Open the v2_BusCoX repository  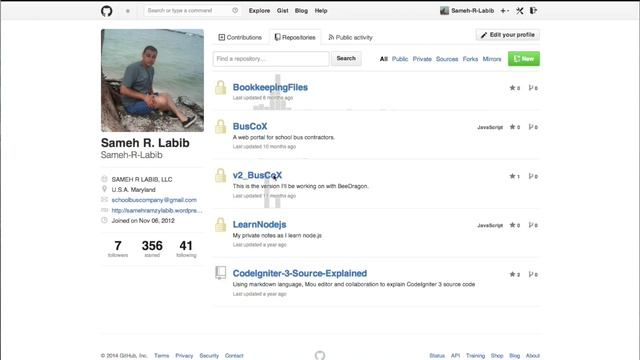(x=257, y=176)
